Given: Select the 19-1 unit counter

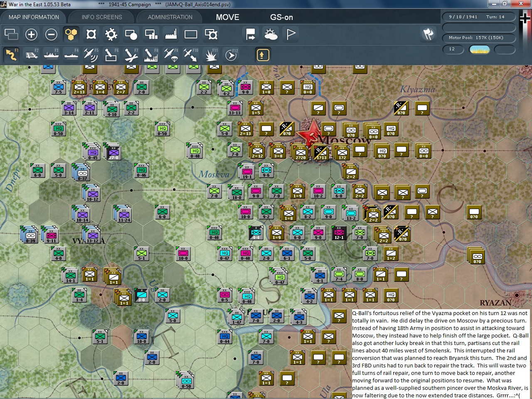Looking at the screenshot, I should coord(246,171).
